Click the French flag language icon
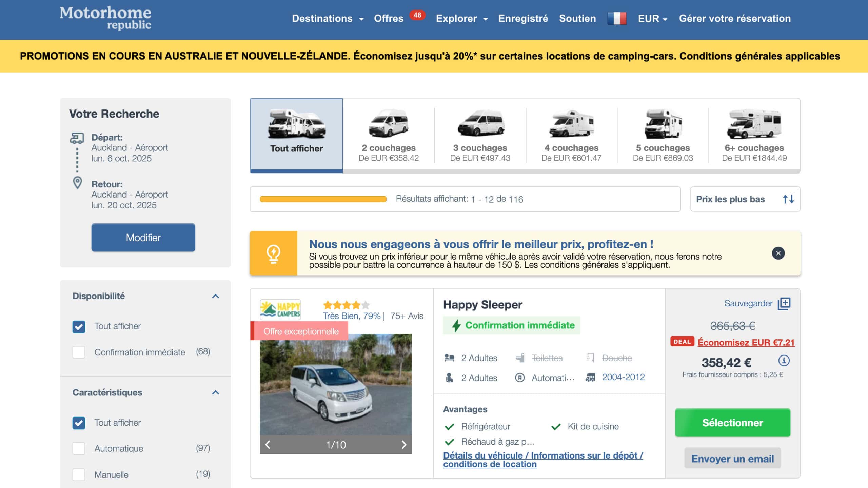The height and width of the screenshot is (488, 868). (x=617, y=18)
